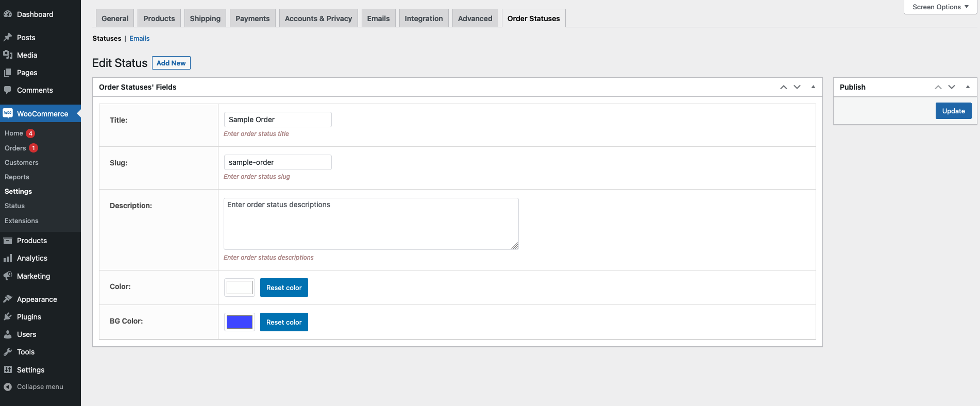This screenshot has height=406, width=980.
Task: Focus the Slug input field
Action: click(x=278, y=162)
